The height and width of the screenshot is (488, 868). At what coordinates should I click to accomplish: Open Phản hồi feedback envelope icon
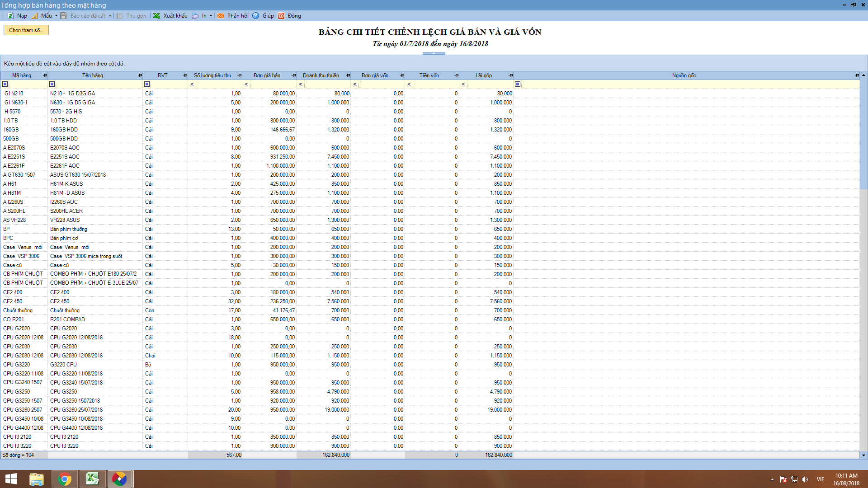[x=221, y=16]
